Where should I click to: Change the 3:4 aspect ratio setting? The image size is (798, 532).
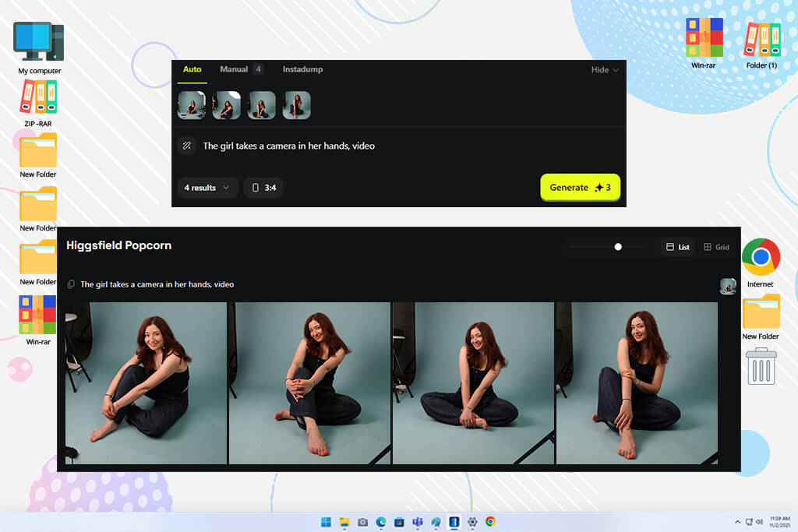click(x=263, y=188)
